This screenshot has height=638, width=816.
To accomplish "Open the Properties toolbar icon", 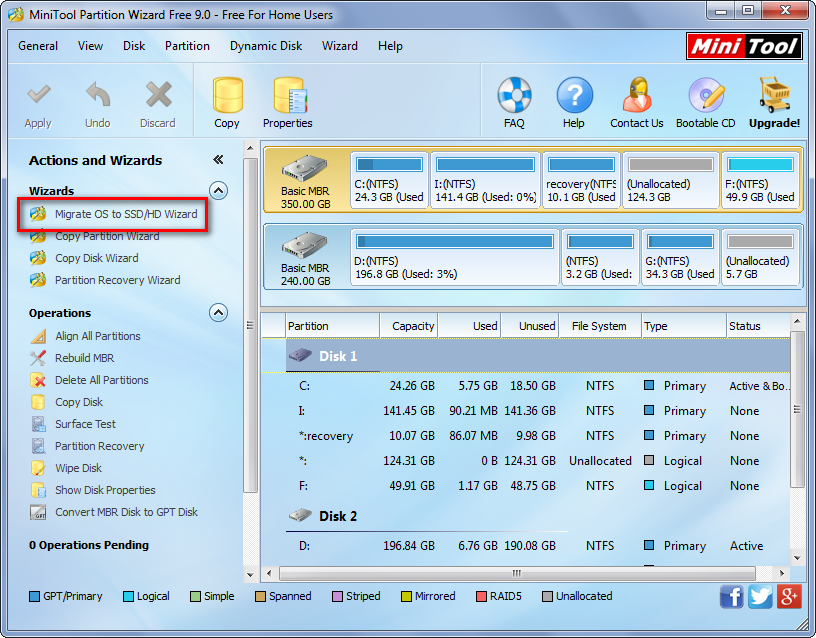I will (x=290, y=95).
